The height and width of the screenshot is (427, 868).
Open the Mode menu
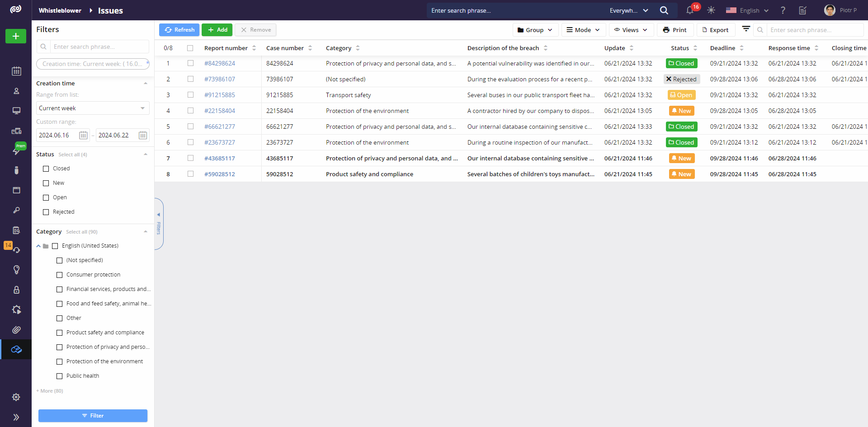[x=583, y=30]
